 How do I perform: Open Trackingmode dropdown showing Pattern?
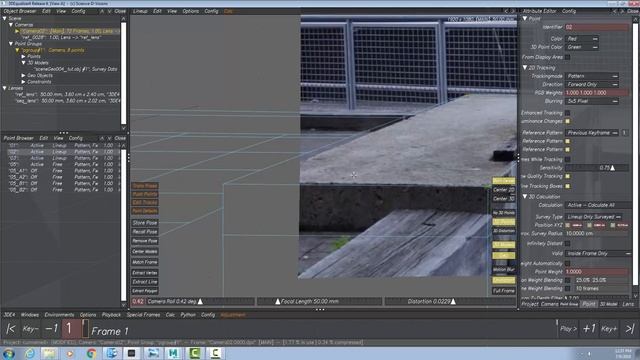(592, 76)
